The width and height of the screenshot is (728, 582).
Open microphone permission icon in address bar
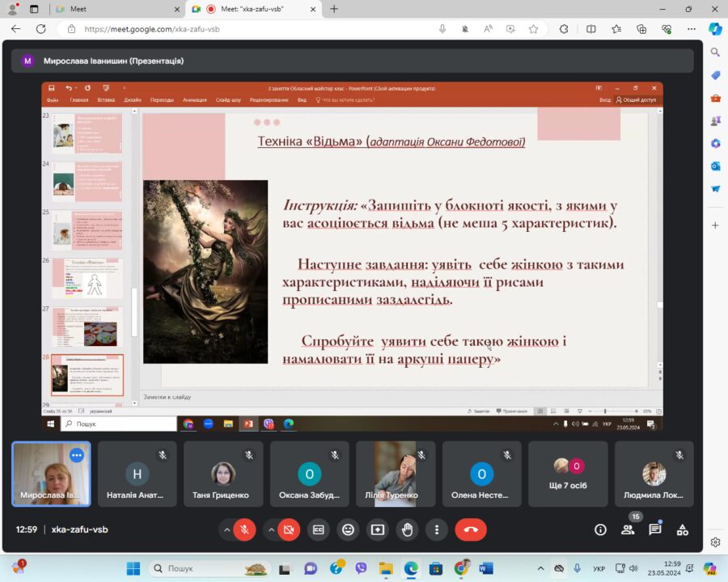[x=442, y=29]
